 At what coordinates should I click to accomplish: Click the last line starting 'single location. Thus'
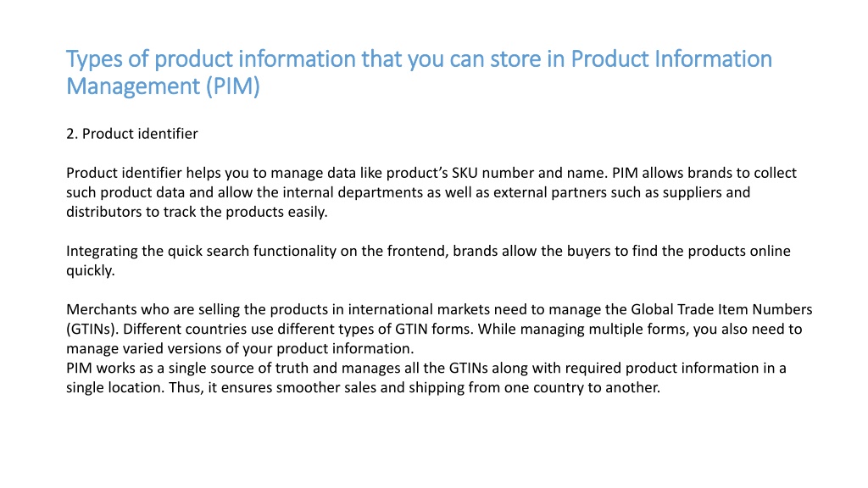coord(363,388)
